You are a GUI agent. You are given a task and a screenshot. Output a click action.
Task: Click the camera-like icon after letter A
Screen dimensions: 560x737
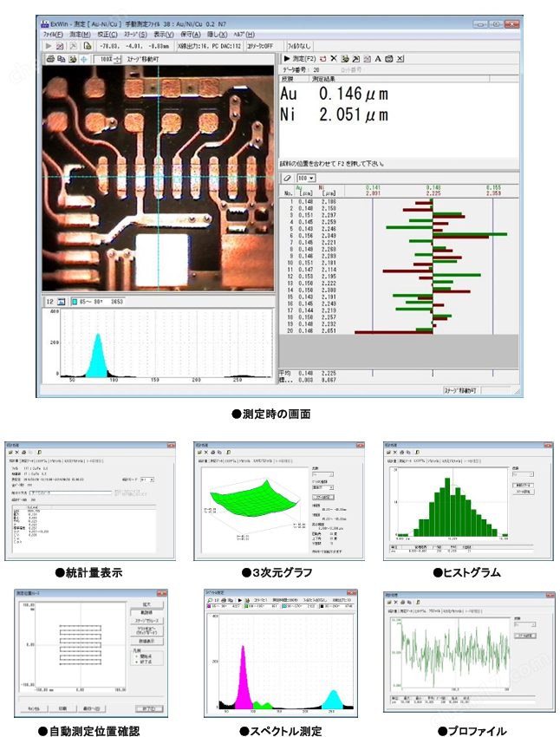(x=389, y=59)
